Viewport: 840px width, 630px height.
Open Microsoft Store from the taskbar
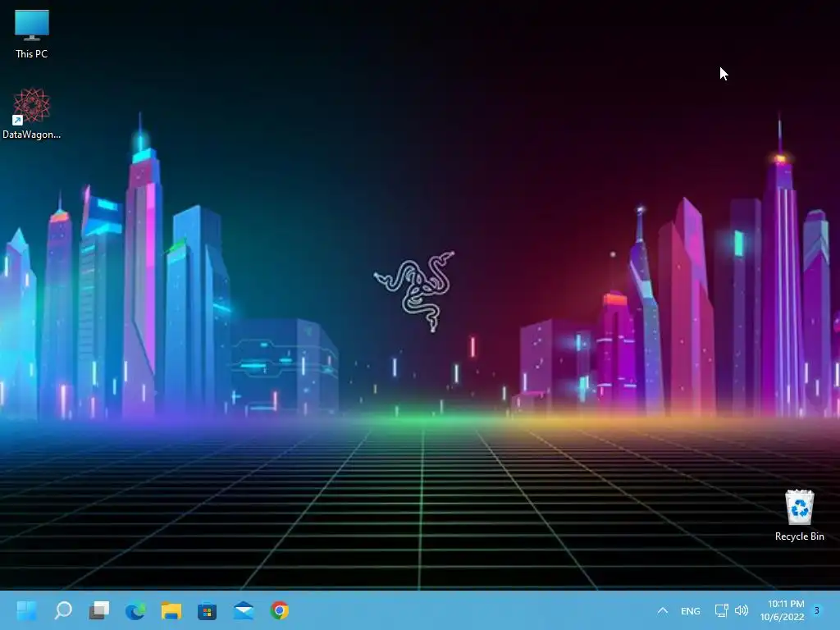point(208,610)
